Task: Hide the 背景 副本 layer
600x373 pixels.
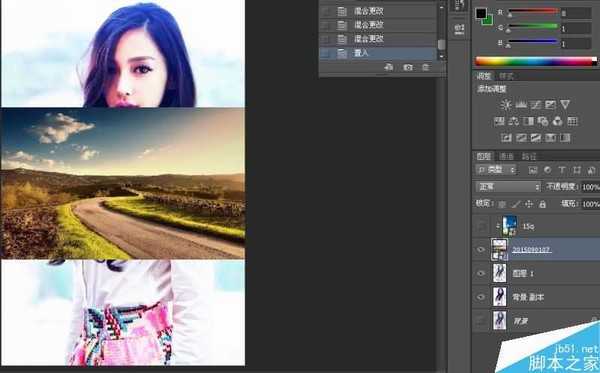Action: [x=481, y=297]
